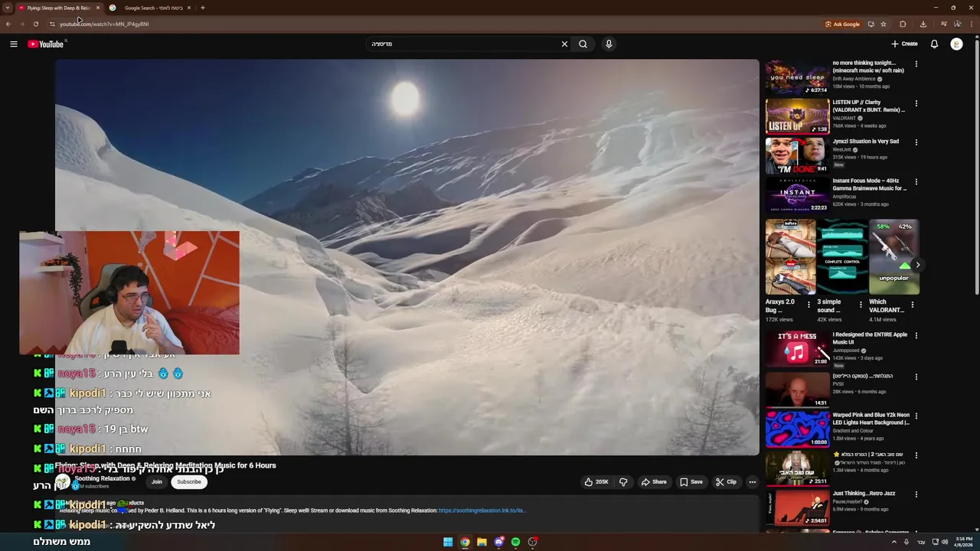Open 'no more thinking tonight' video thumbnail
This screenshot has width=980, height=551.
point(797,77)
